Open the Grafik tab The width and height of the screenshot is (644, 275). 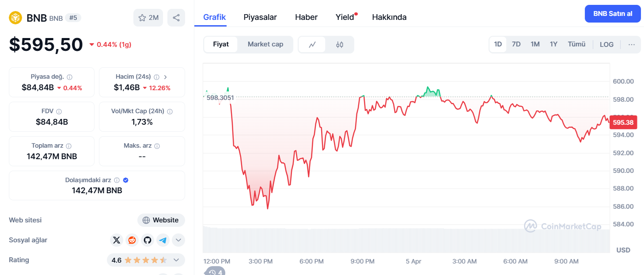click(214, 17)
